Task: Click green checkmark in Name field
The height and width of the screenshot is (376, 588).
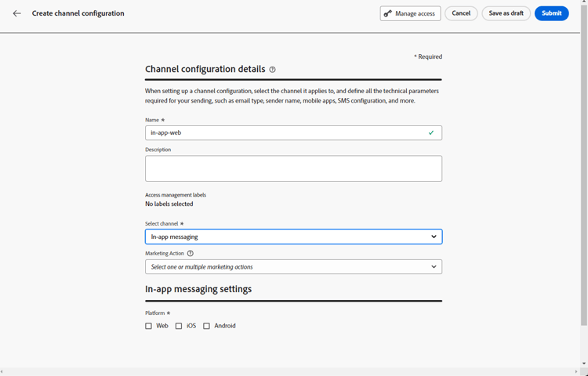Action: [x=431, y=133]
